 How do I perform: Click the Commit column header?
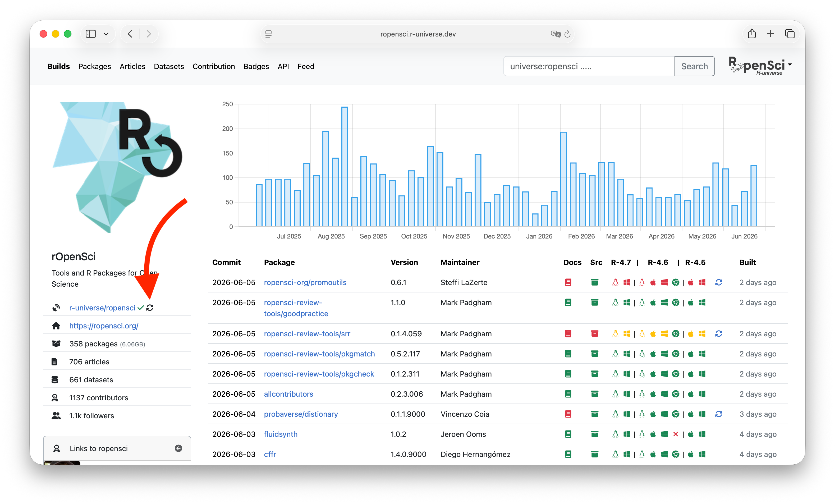[226, 262]
